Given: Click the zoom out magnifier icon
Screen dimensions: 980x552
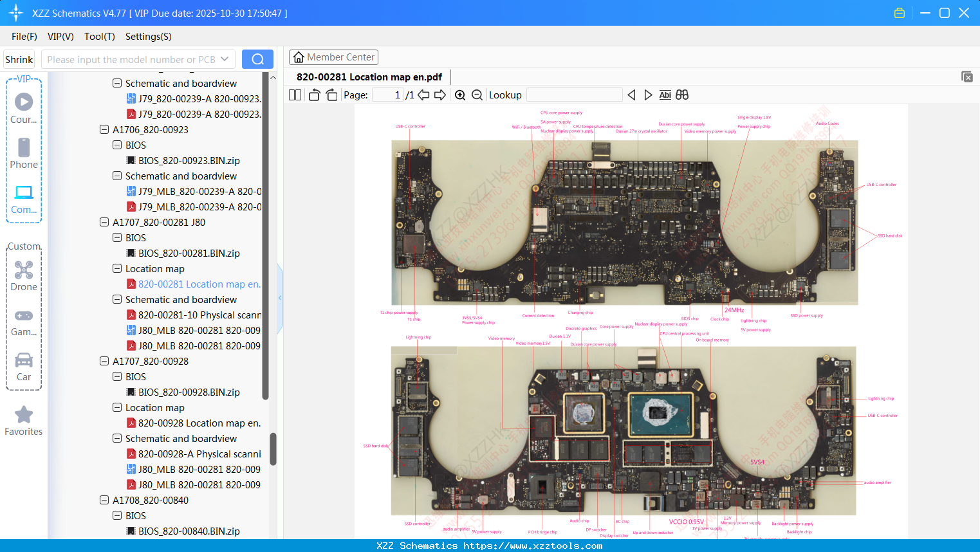Looking at the screenshot, I should tap(477, 95).
